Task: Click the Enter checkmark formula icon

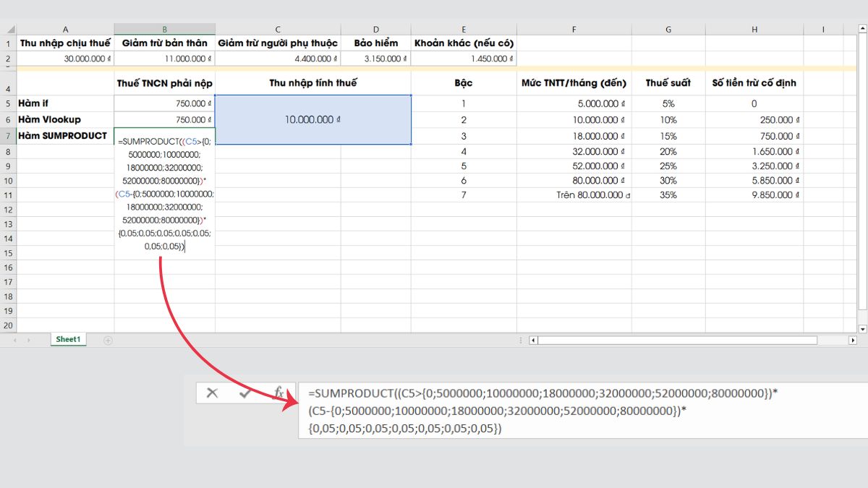Action: coord(245,393)
